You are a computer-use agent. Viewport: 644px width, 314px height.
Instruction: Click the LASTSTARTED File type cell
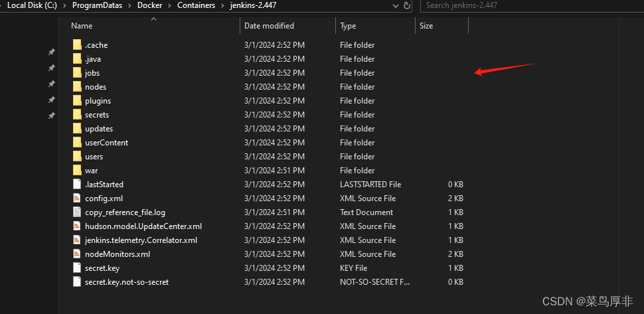(370, 185)
